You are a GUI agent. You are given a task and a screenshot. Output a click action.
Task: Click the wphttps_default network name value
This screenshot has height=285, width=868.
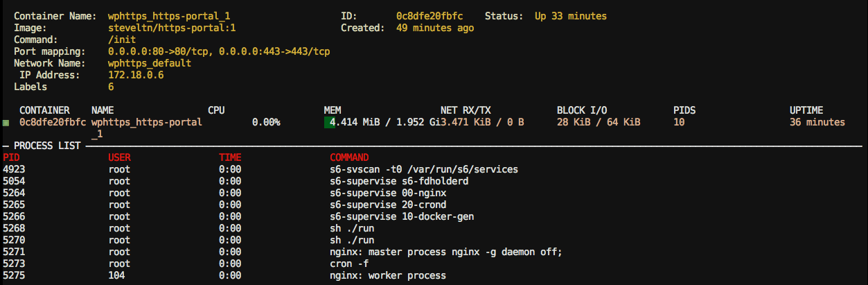tap(149, 63)
